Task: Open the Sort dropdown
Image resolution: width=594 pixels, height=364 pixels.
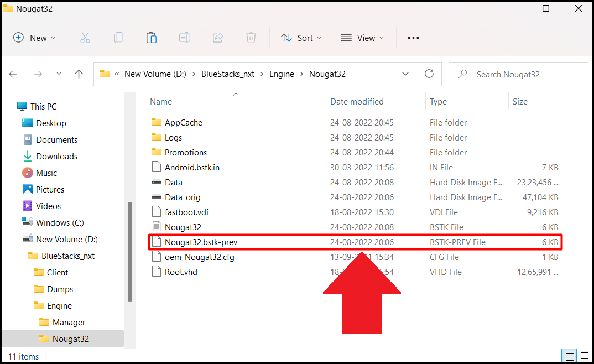Action: pyautogui.click(x=301, y=38)
